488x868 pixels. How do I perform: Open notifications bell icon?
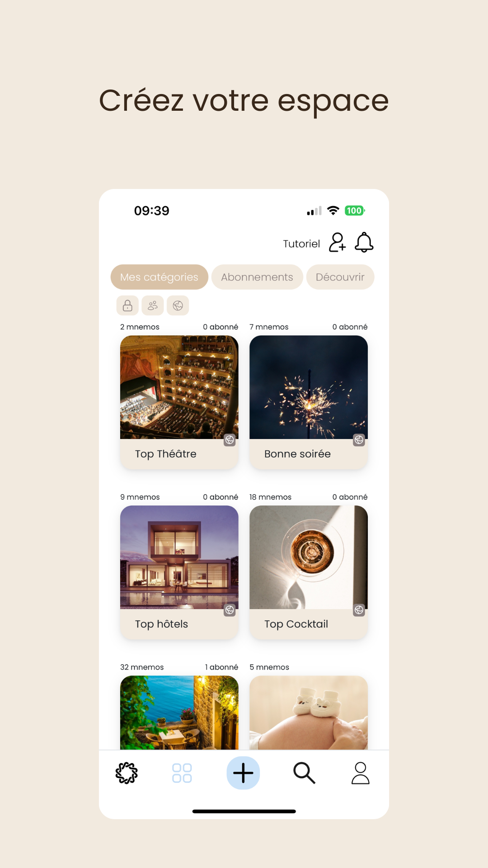(x=364, y=242)
